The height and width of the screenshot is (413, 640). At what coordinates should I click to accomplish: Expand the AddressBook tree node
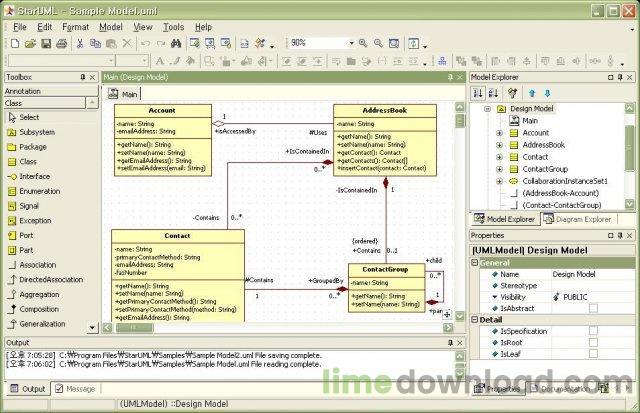click(x=499, y=145)
